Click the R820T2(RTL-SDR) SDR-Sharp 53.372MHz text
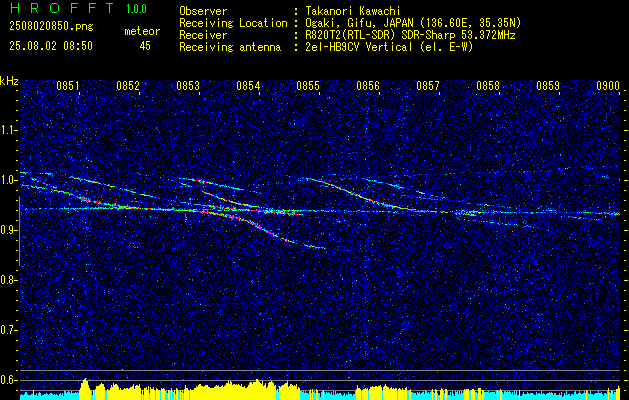The width and height of the screenshot is (629, 400). pos(410,35)
